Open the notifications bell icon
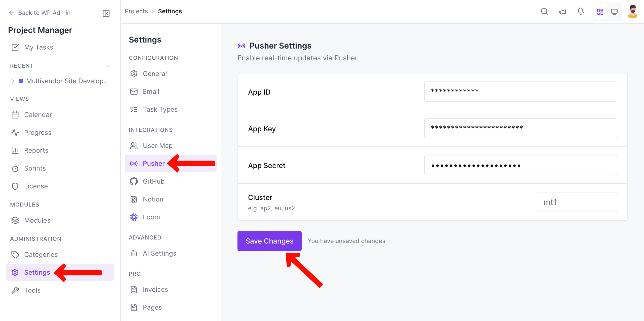 [580, 11]
